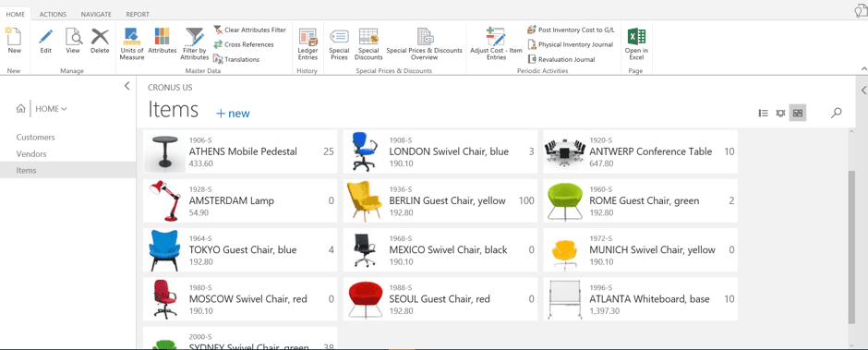Image resolution: width=868 pixels, height=350 pixels.
Task: Open Special Prices & Discounts Overview
Action: point(425,43)
